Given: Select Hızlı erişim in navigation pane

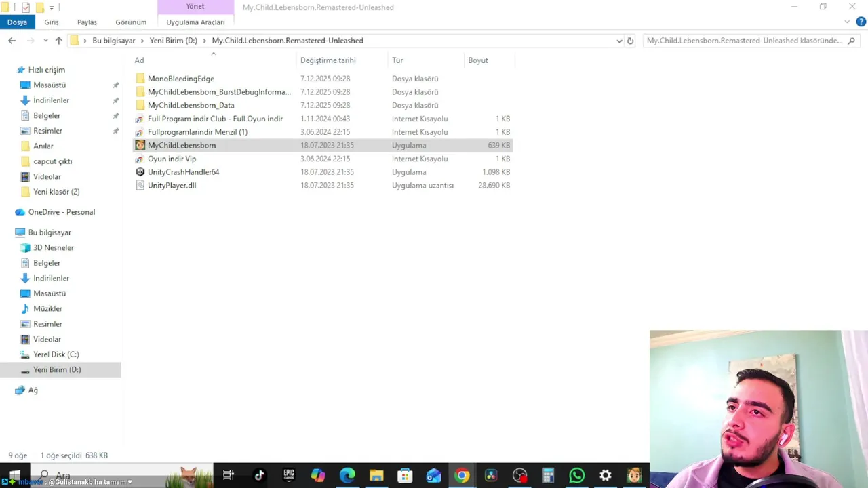Looking at the screenshot, I should pyautogui.click(x=46, y=70).
